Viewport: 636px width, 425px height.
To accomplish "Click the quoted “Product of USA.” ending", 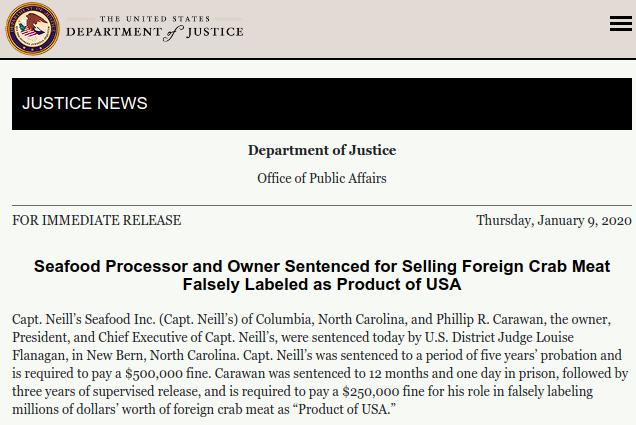I will coord(344,409).
